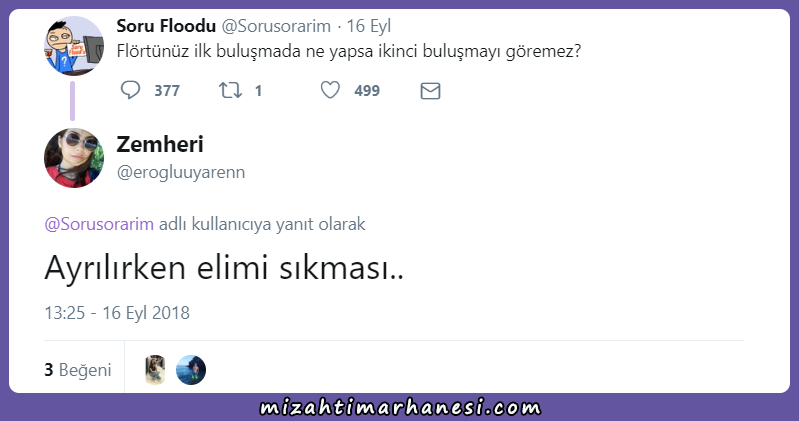This screenshot has height=421, width=799.
Task: Open Zemheri's profile picture
Action: 74,158
